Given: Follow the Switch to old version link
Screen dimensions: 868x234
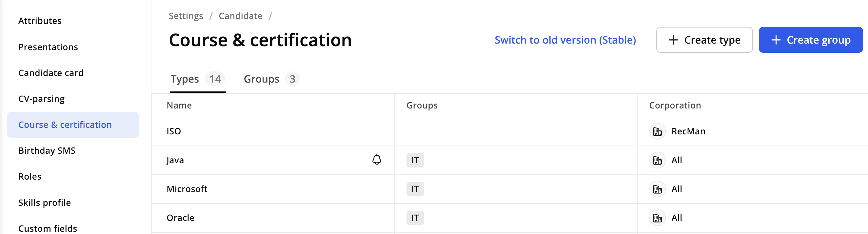Looking at the screenshot, I should click(x=565, y=40).
